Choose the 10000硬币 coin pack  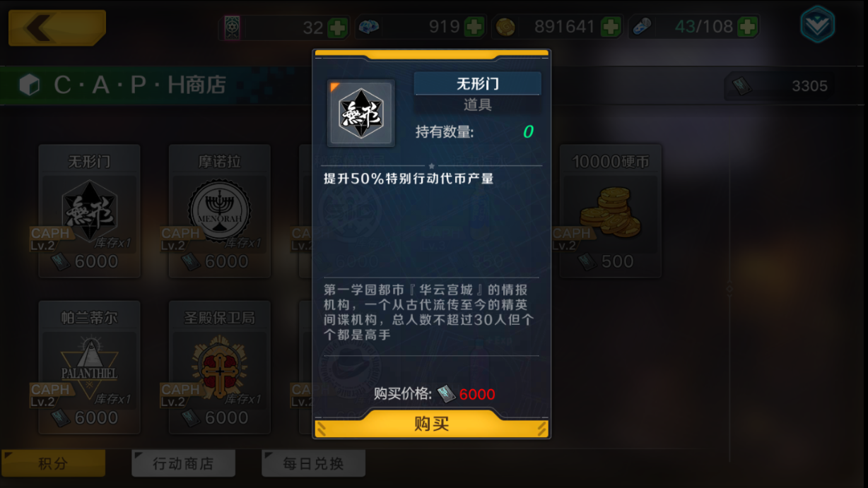[611, 210]
